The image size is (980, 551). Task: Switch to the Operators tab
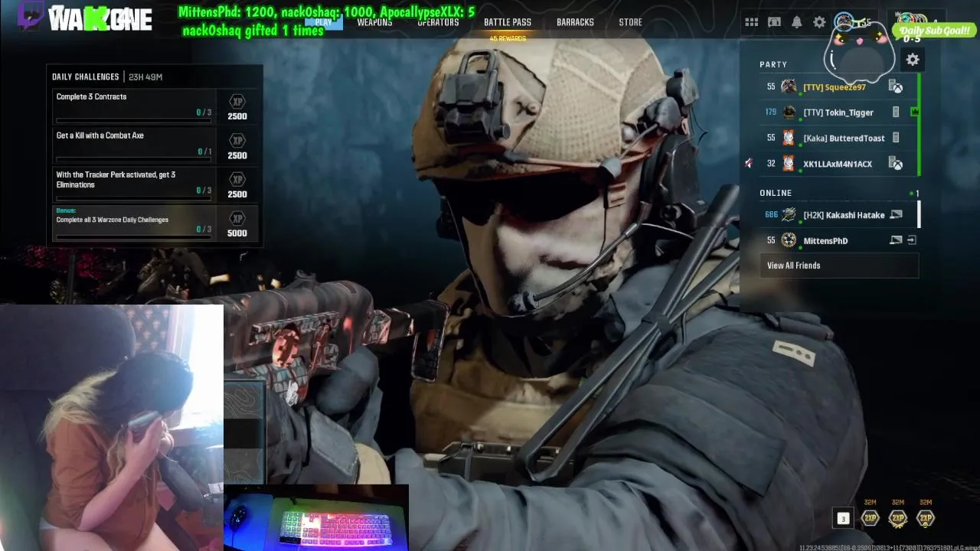point(438,22)
